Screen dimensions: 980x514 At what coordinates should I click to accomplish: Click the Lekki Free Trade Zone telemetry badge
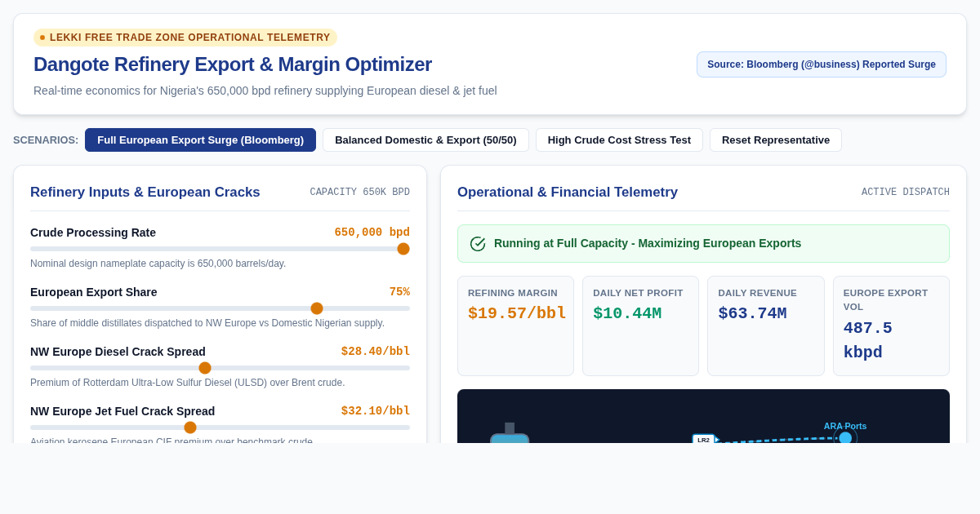click(x=185, y=38)
